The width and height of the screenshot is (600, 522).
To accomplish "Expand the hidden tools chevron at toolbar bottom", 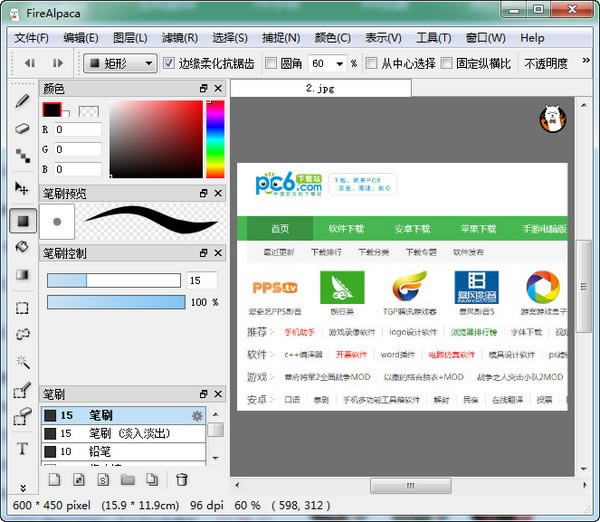I will click(x=22, y=488).
